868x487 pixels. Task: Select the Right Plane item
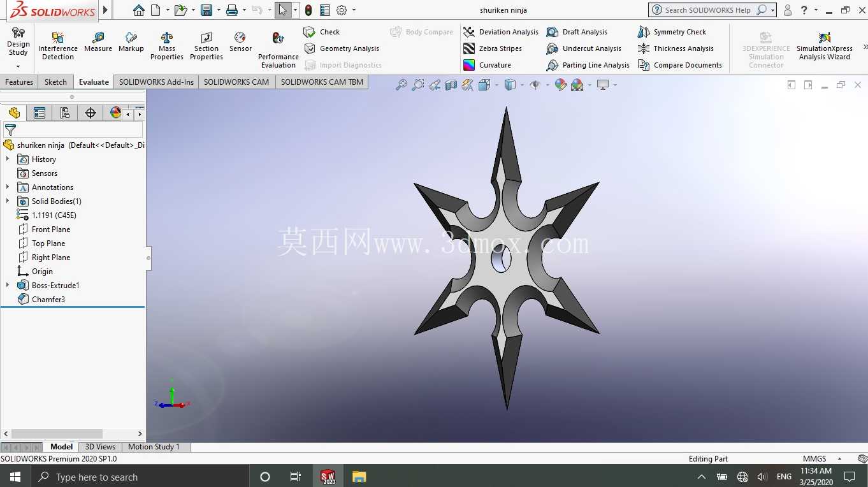(x=44, y=258)
